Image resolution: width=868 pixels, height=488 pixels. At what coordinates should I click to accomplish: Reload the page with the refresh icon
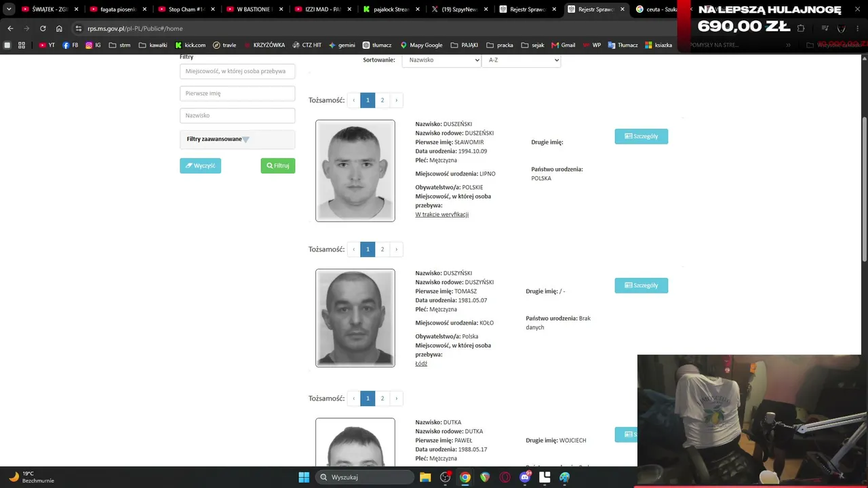(43, 28)
